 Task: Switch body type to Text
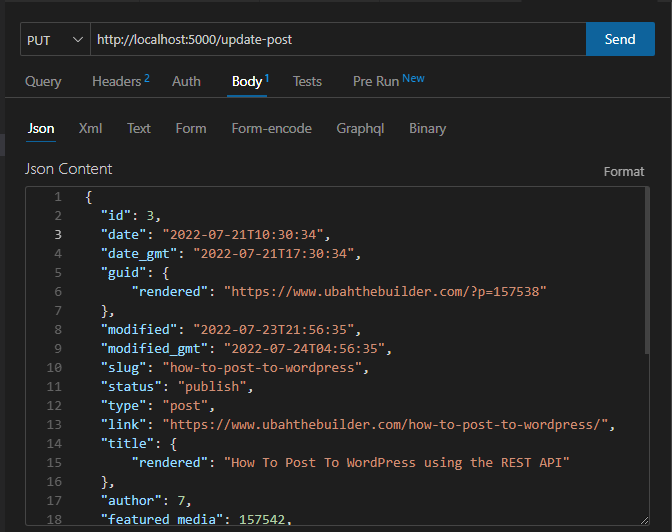(139, 129)
